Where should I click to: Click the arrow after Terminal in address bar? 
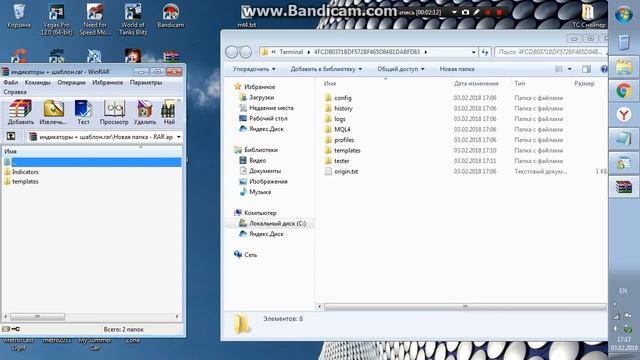[309, 52]
